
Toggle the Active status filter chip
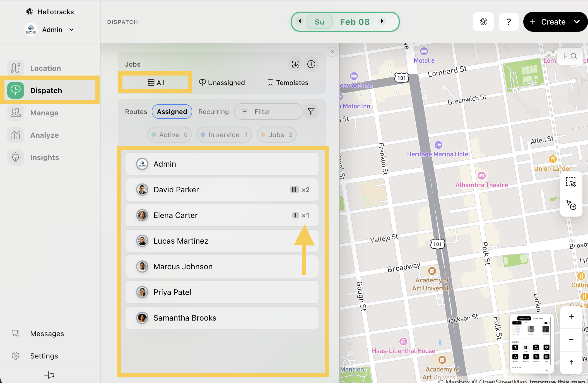tap(169, 135)
